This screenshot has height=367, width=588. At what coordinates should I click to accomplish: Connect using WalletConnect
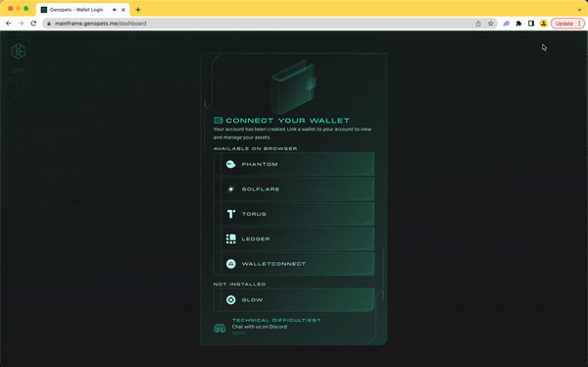(x=294, y=264)
